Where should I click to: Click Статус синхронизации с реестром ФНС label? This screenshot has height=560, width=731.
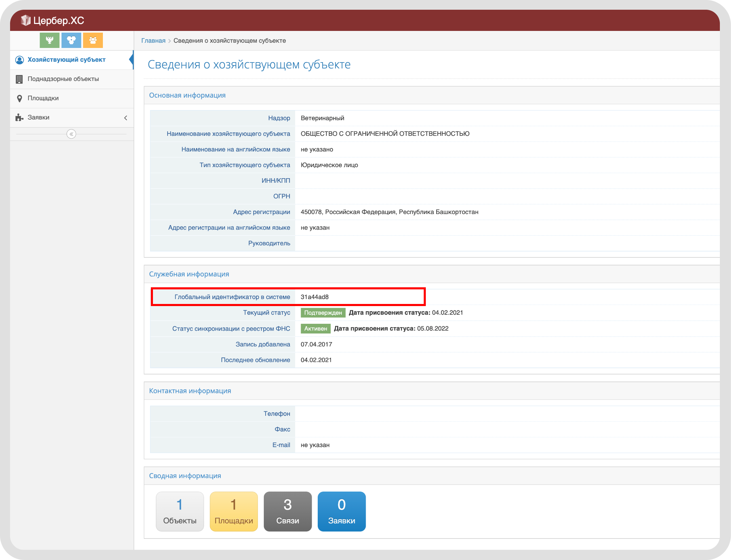click(231, 329)
